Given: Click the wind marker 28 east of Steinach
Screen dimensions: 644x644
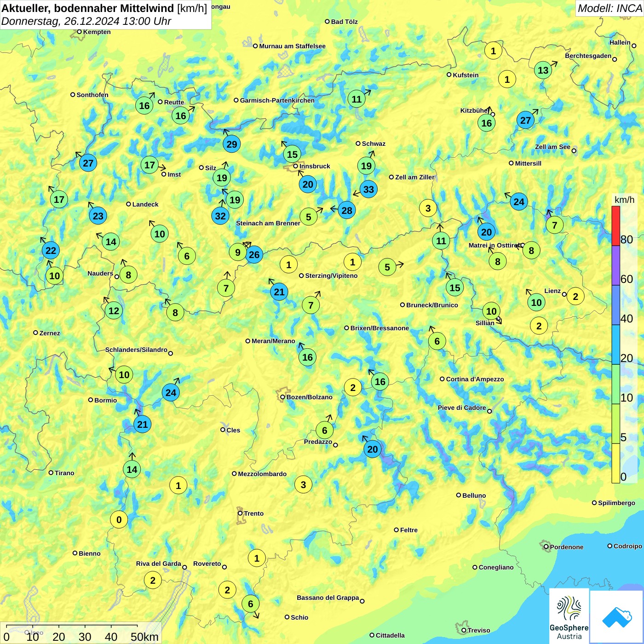Looking at the screenshot, I should tap(347, 210).
